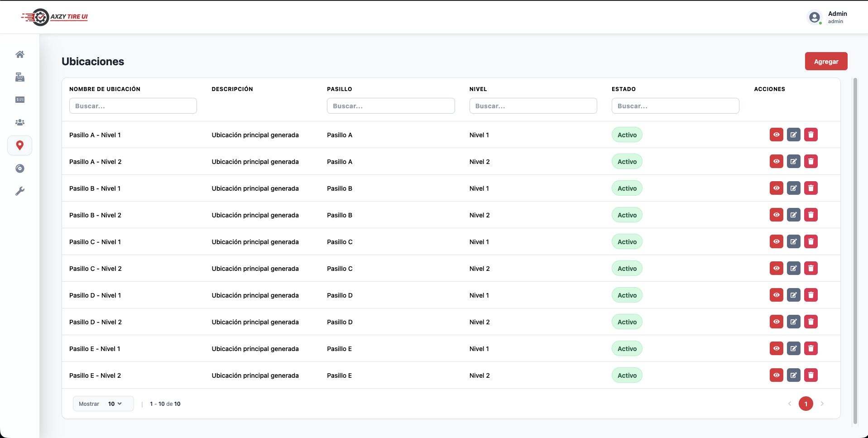Select page 1 in pagination
The height and width of the screenshot is (438, 868).
[x=806, y=404]
